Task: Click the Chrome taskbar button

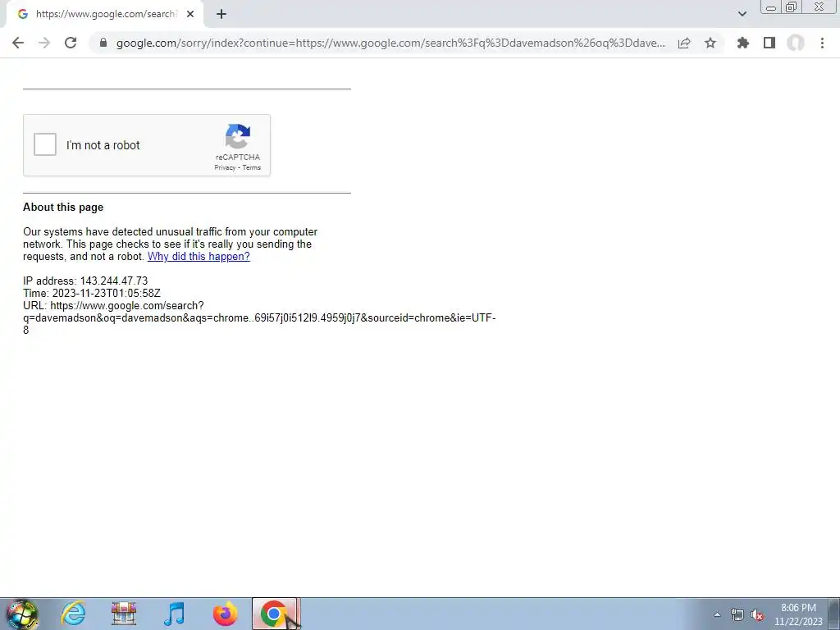Action: (274, 614)
